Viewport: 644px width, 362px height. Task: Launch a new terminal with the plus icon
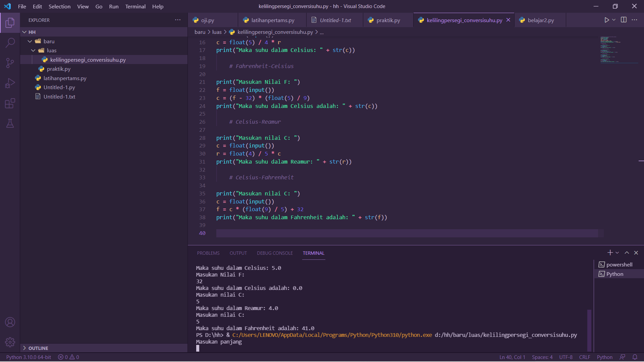coord(610,252)
